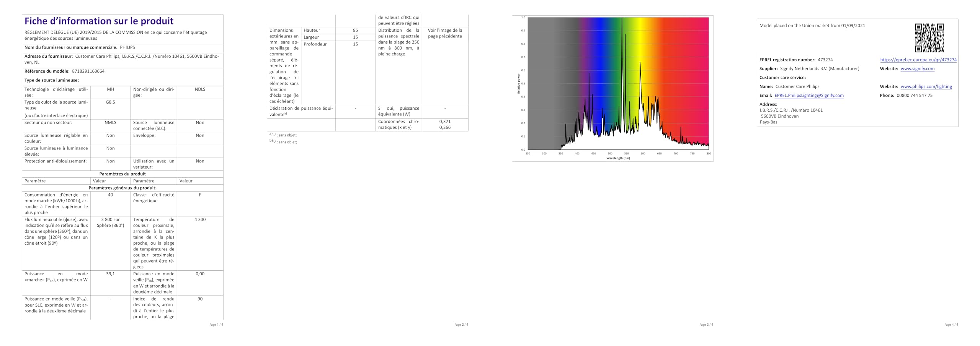Click the G8.5 cap type value
The width and height of the screenshot is (980, 346).
(x=110, y=102)
